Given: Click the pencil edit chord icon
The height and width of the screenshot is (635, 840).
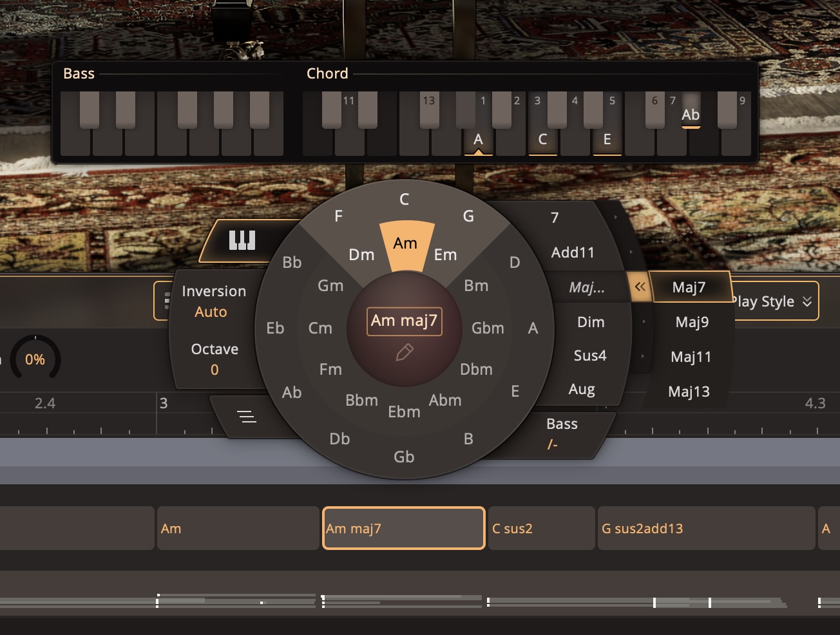Looking at the screenshot, I should click(405, 352).
